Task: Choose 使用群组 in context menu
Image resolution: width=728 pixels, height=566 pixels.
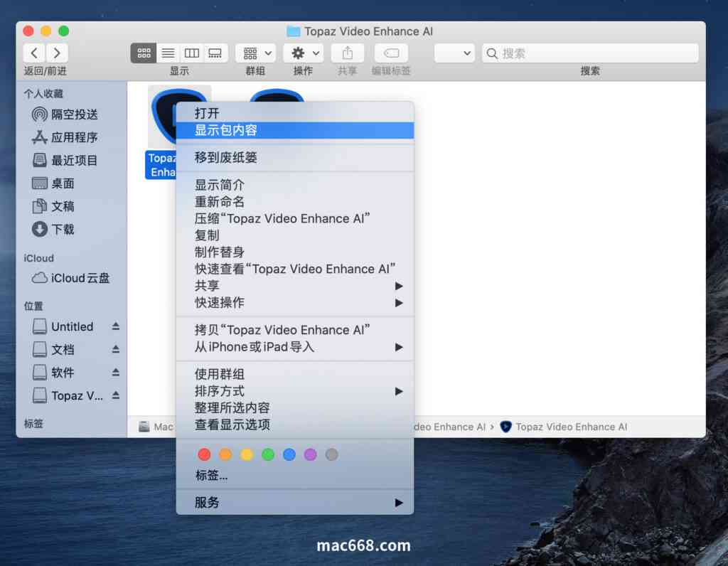Action: [x=295, y=374]
